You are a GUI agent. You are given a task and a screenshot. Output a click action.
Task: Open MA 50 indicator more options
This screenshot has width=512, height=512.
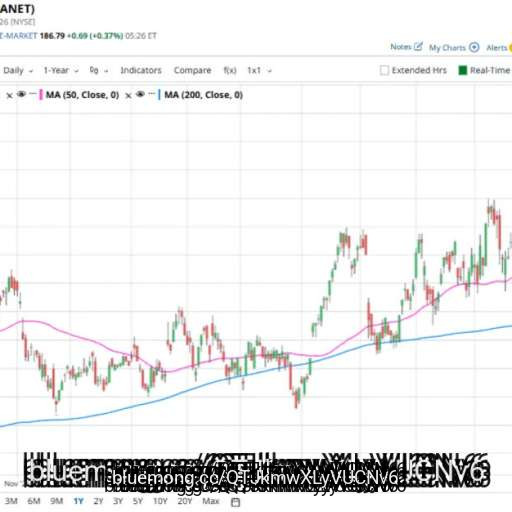(33, 94)
